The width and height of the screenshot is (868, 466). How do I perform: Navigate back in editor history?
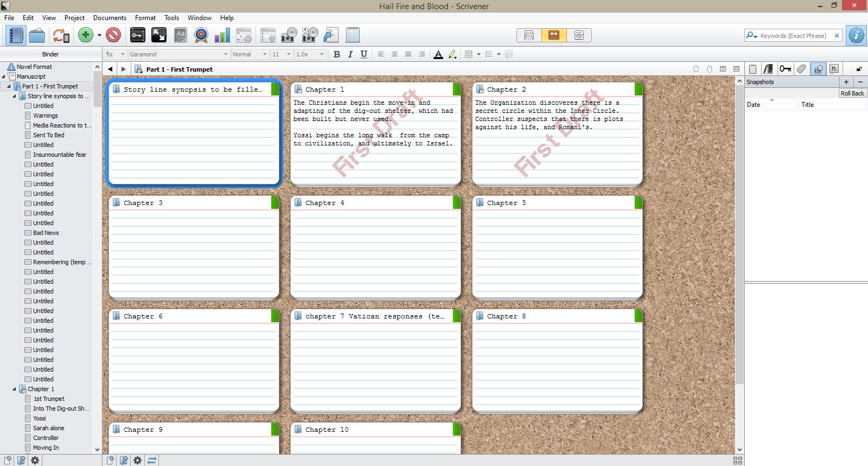pos(110,69)
